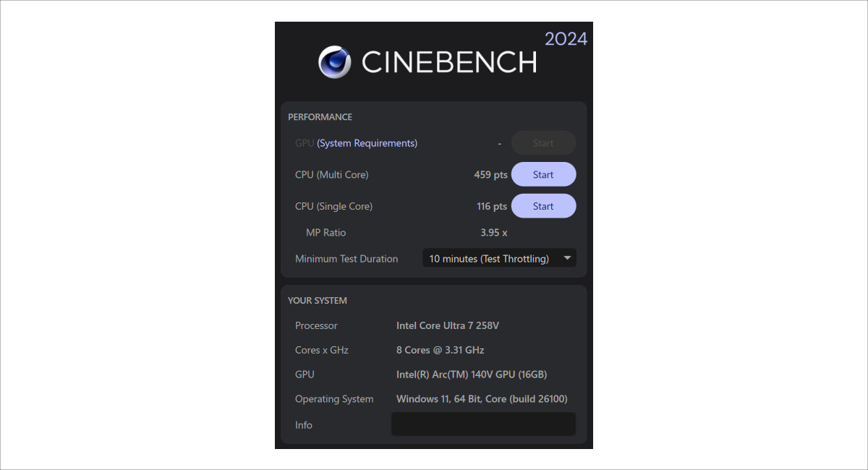Click the CINEBENCH title text

[x=448, y=63]
